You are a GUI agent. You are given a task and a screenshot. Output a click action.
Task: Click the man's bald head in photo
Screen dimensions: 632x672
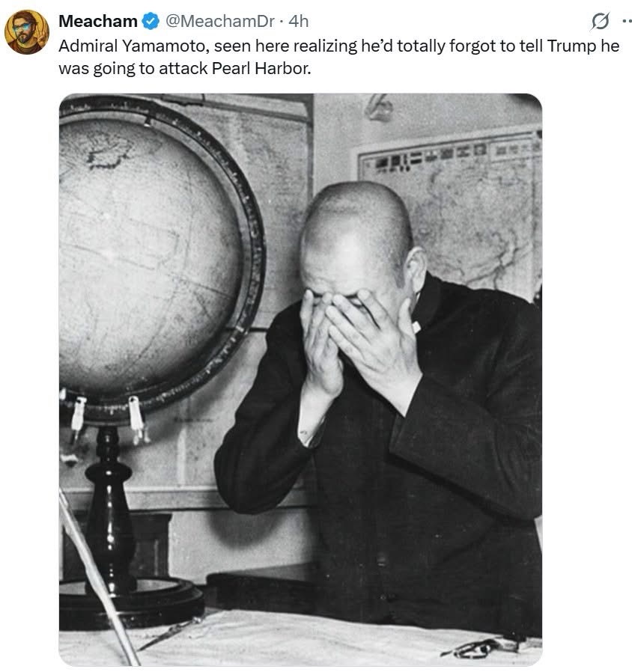coord(356,231)
